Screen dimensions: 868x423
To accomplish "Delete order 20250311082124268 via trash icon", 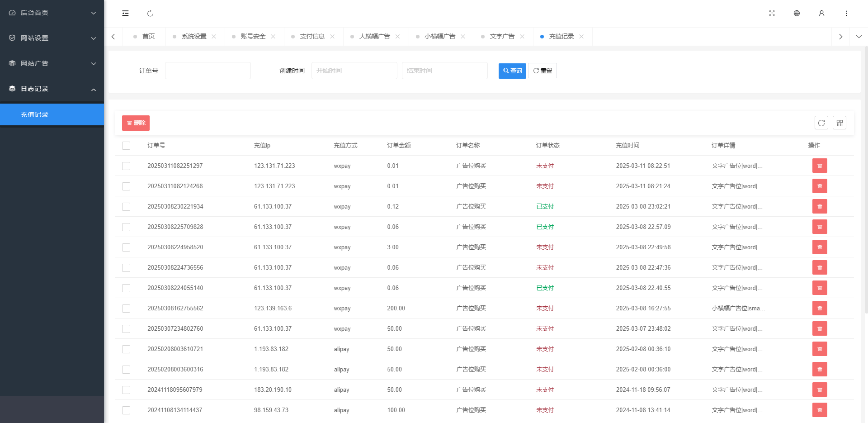I will (x=820, y=186).
